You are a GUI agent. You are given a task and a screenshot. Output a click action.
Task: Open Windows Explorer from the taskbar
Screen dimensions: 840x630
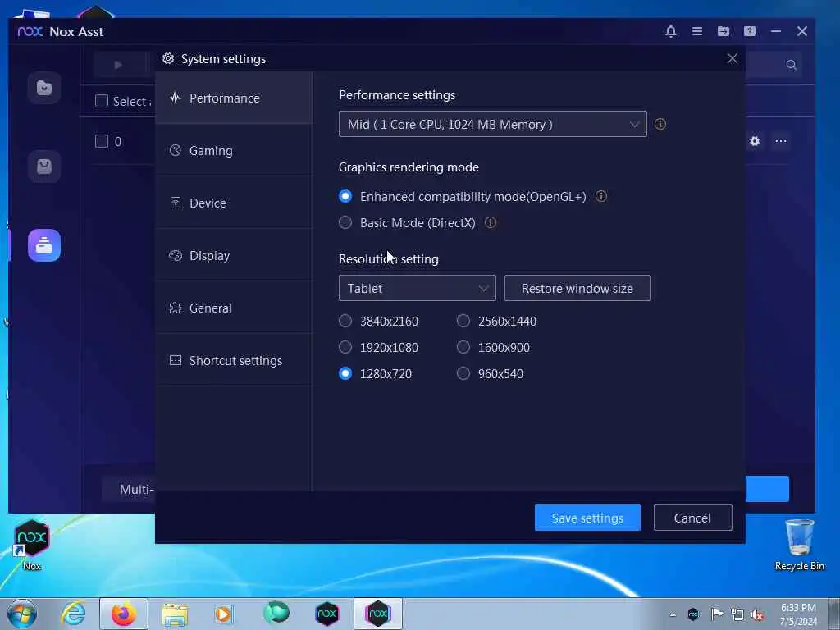coord(176,614)
